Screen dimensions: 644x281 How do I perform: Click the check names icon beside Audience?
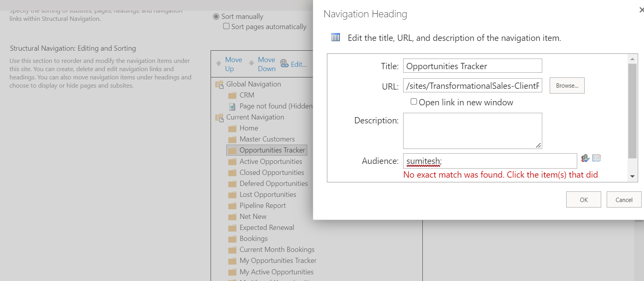point(585,158)
